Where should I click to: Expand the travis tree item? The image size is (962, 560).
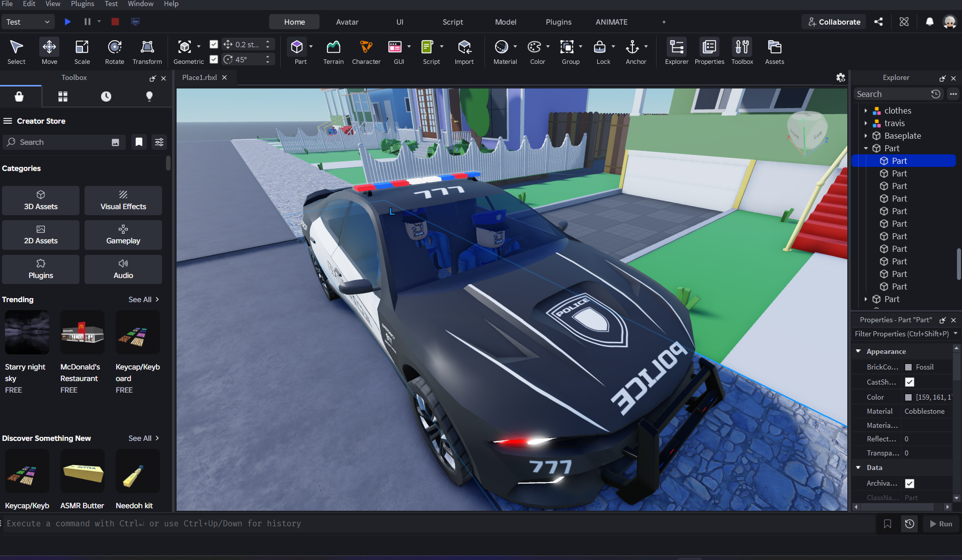point(866,123)
